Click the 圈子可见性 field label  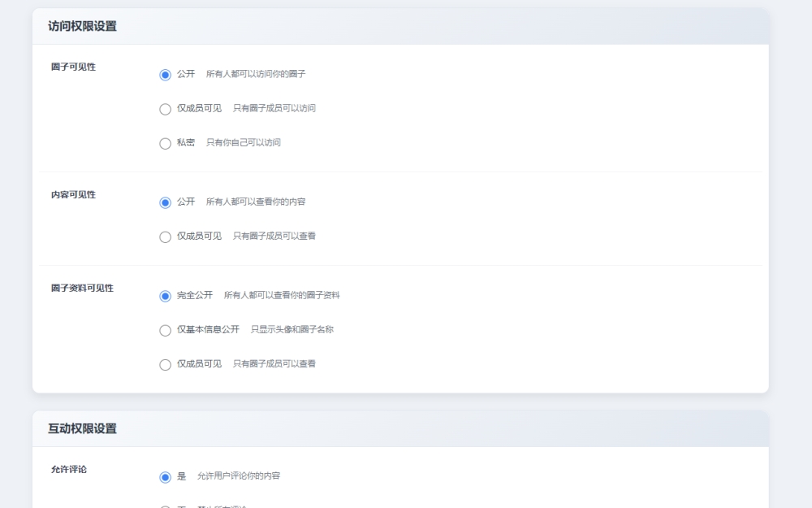(x=73, y=67)
